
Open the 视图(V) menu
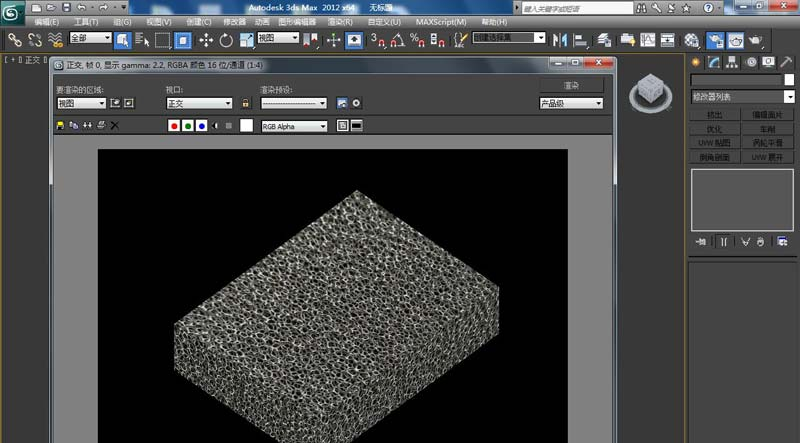click(159, 22)
